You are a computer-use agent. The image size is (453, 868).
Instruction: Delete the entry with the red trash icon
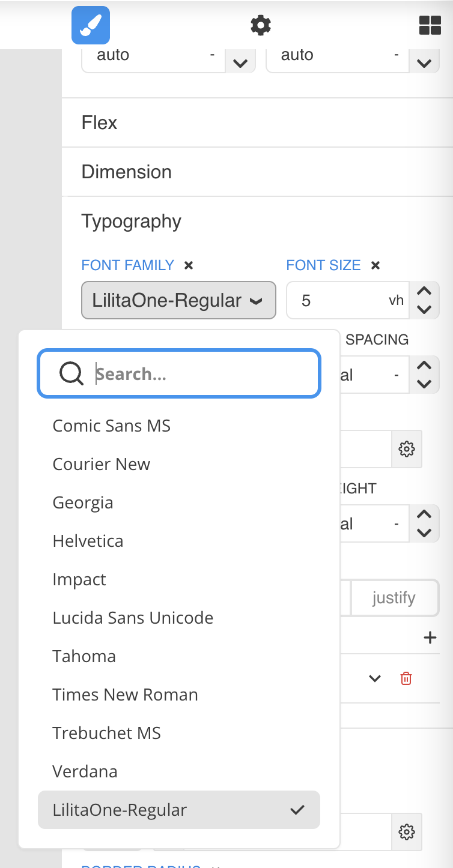coord(406,678)
